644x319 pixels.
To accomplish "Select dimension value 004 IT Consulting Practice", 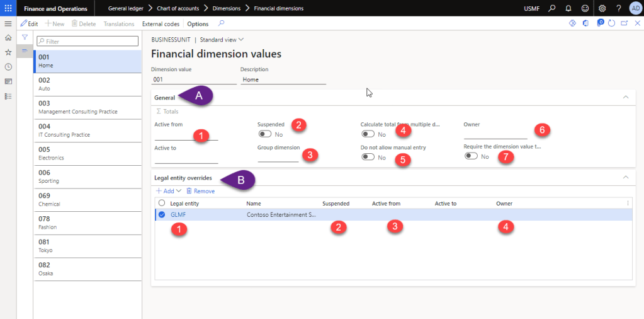I will click(88, 130).
